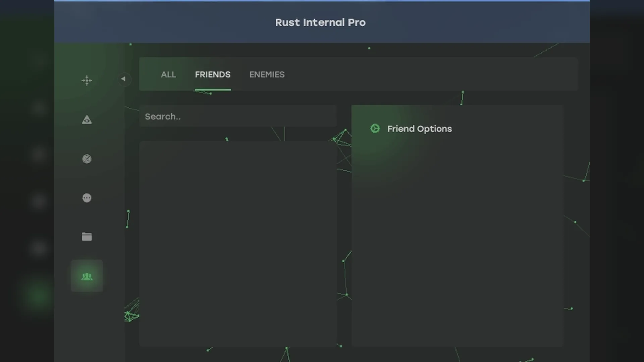Click the Rust Internal Pro title
This screenshot has height=362, width=644.
point(320,22)
